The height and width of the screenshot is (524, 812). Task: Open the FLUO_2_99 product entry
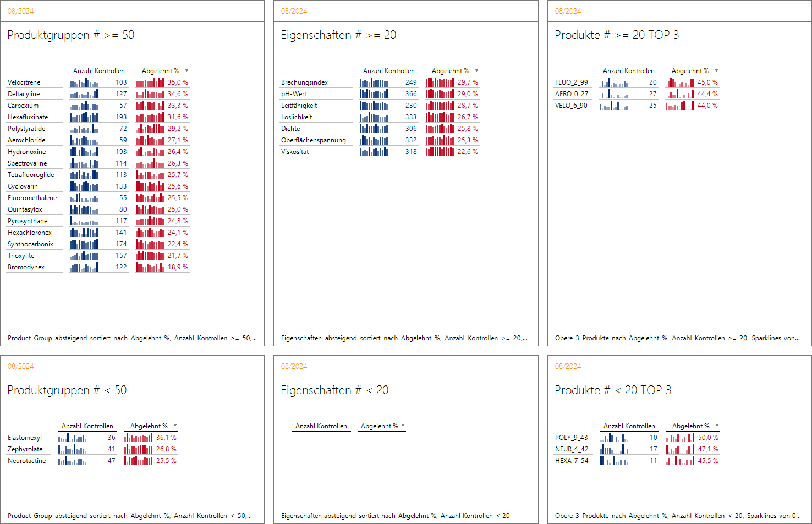pos(571,82)
